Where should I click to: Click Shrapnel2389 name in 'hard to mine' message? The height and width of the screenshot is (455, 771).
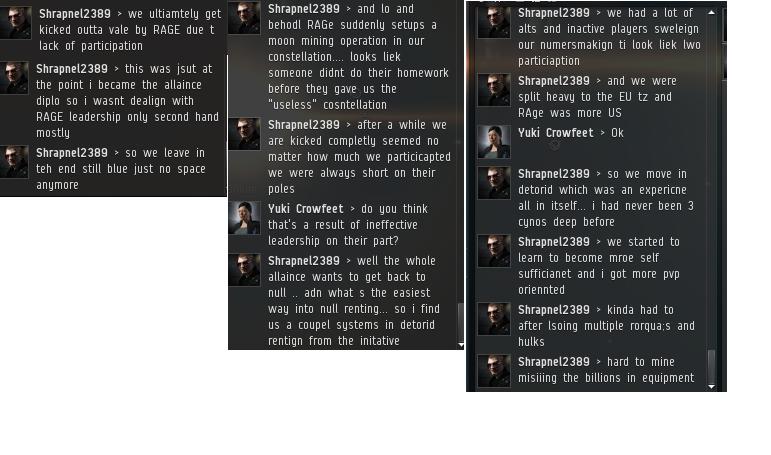[554, 362]
